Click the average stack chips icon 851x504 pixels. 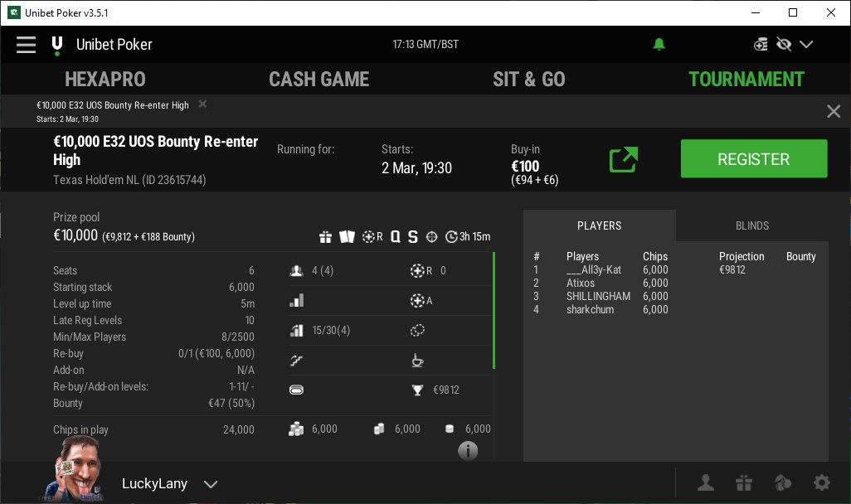379,429
